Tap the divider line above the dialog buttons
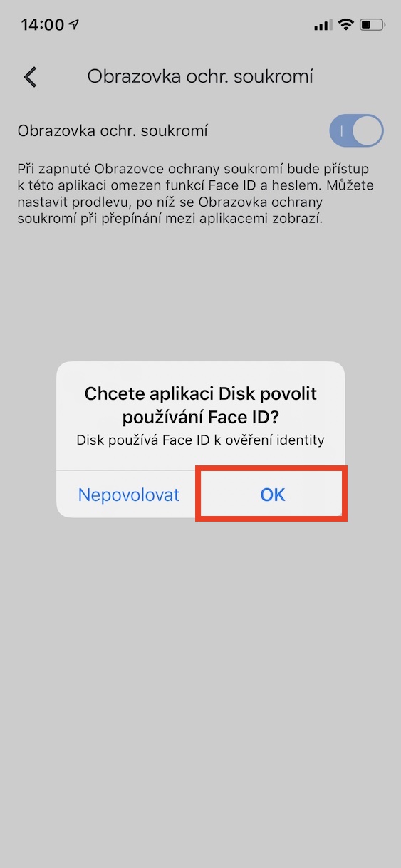 tap(200, 470)
